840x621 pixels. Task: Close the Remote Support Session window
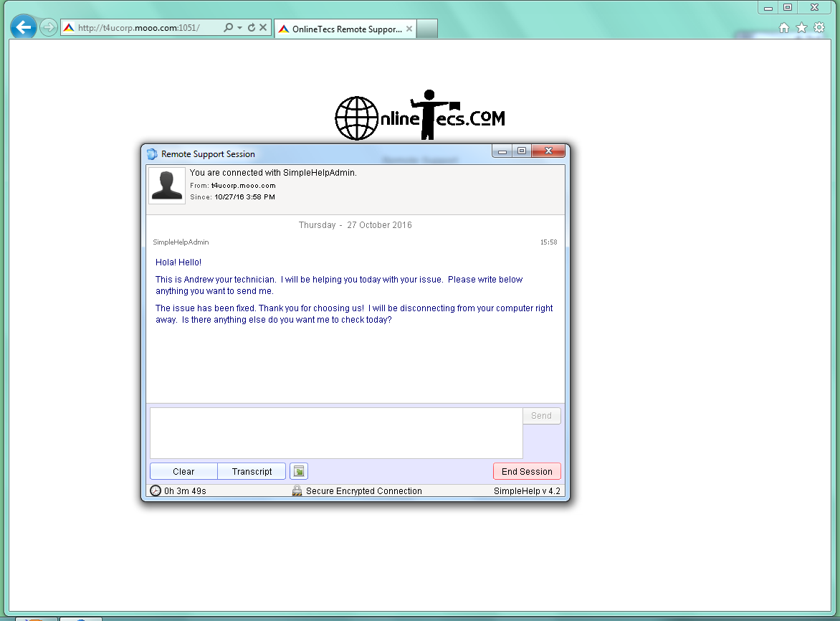(548, 151)
